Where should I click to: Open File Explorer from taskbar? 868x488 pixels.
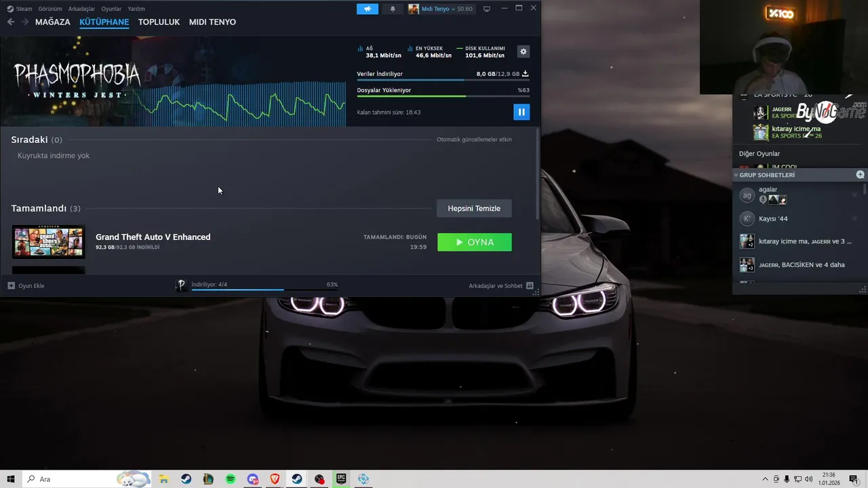pyautogui.click(x=163, y=479)
